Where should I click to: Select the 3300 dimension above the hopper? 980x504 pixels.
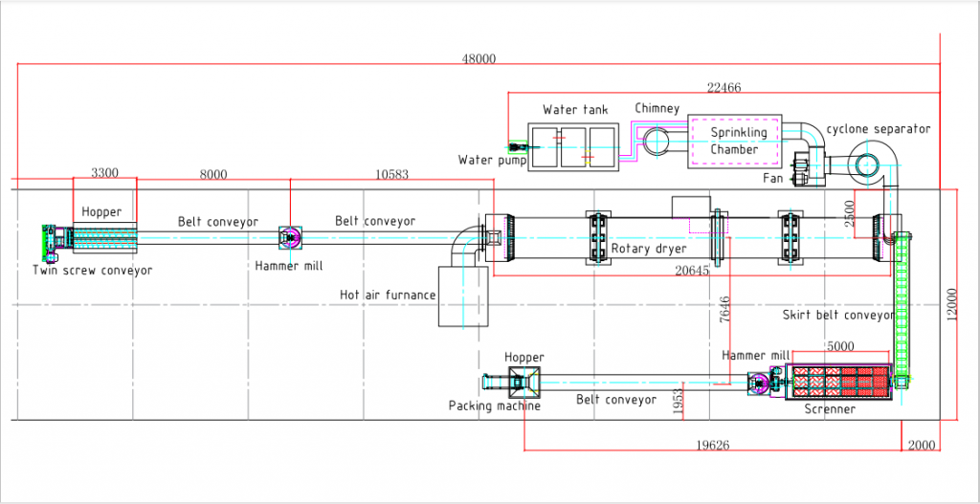point(105,174)
